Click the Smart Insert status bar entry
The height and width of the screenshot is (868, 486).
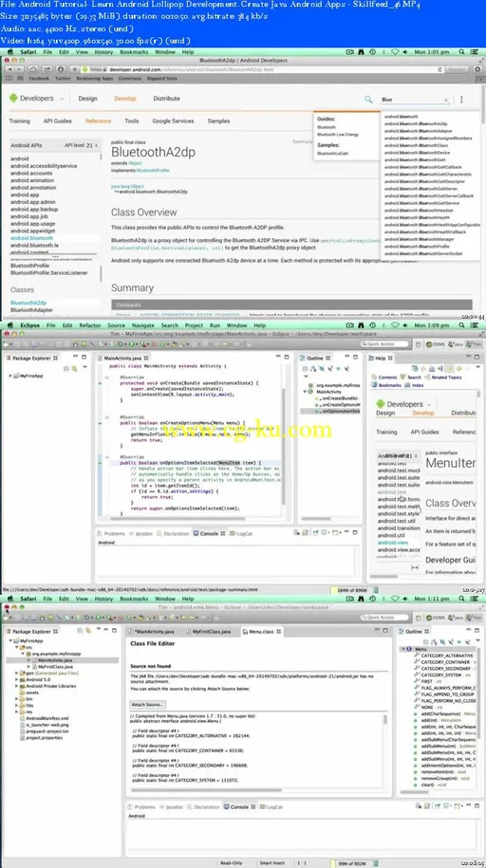271,863
